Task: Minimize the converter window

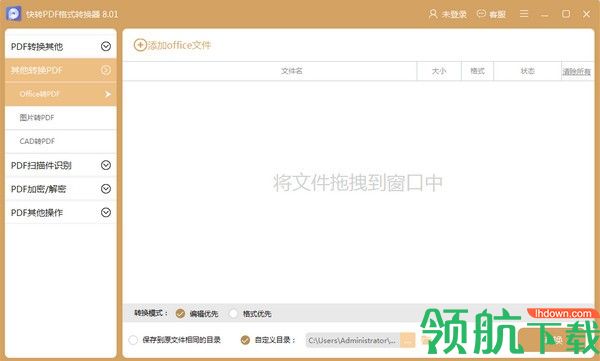Action: click(545, 15)
